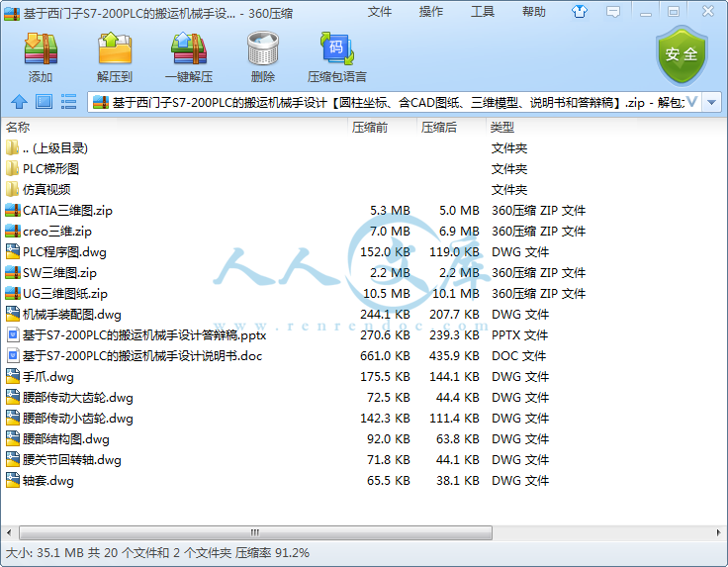
Task: Open the 工具 menu
Action: (x=483, y=12)
